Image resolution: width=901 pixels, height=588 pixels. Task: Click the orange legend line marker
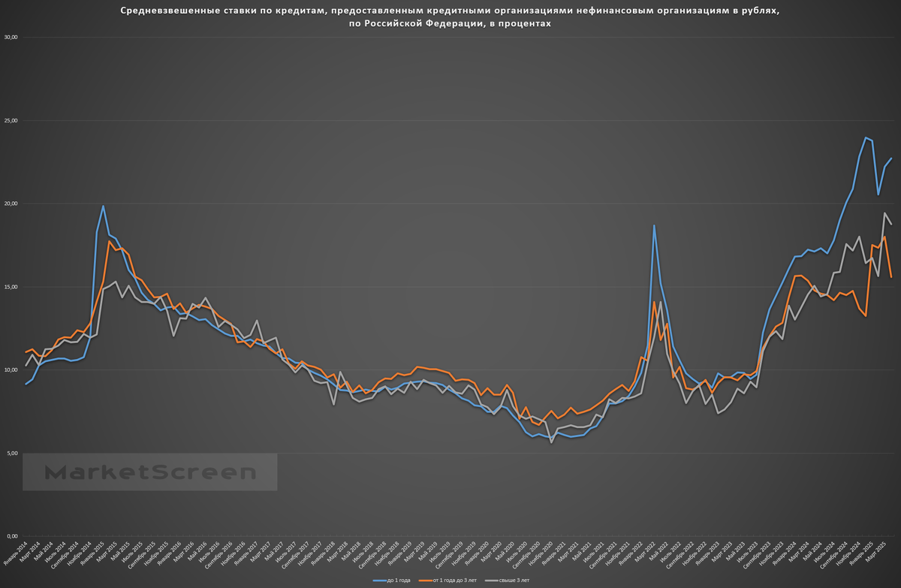(426, 580)
